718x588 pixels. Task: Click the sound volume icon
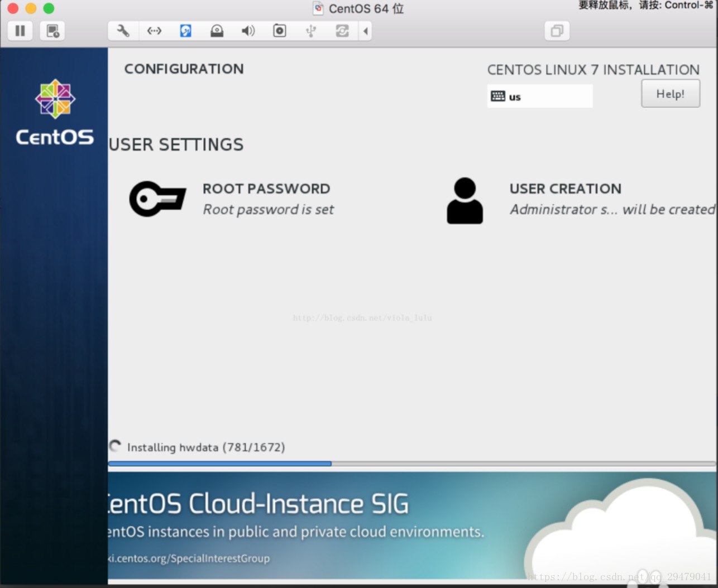click(x=248, y=31)
